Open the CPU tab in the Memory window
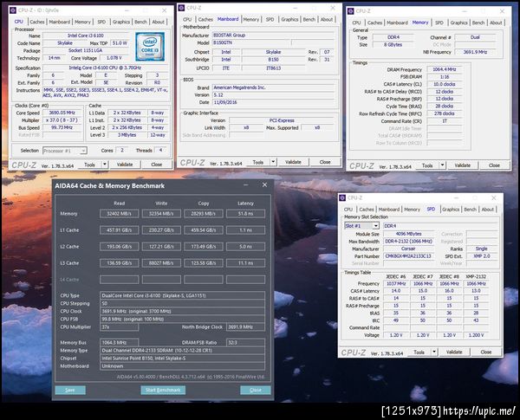The height and width of the screenshot is (420, 520). (x=356, y=23)
